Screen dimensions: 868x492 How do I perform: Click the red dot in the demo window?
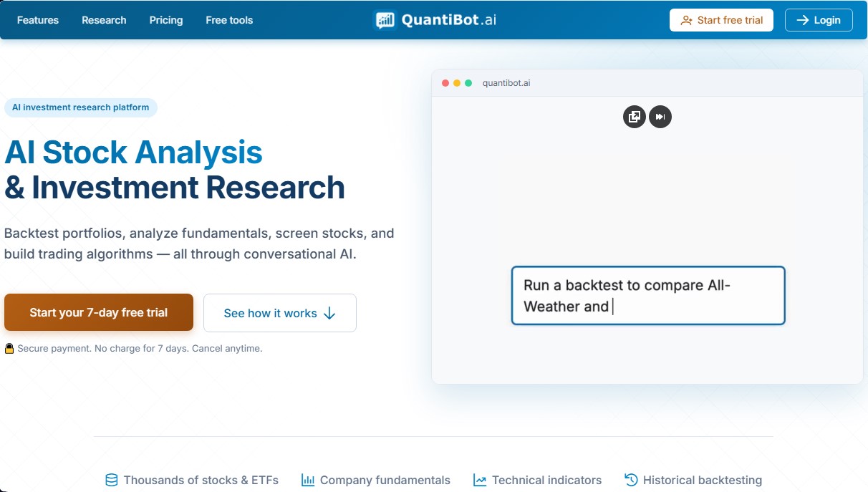[445, 83]
